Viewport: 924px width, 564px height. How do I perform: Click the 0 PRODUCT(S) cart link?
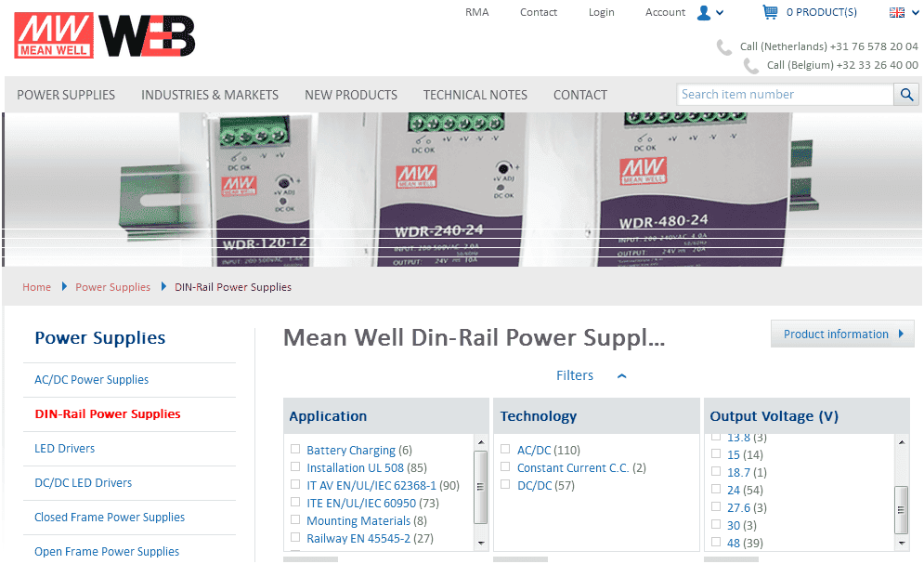click(822, 12)
